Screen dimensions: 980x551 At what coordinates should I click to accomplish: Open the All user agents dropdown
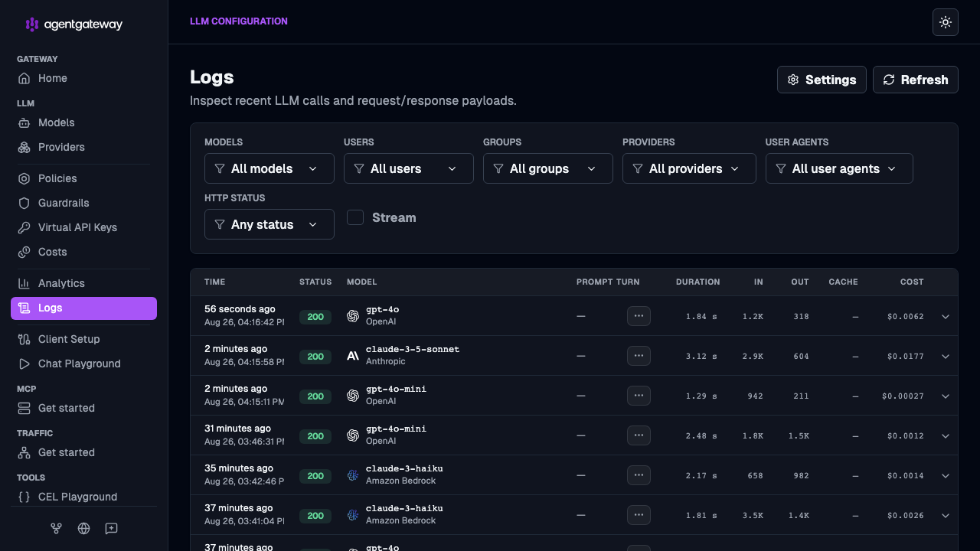(x=839, y=168)
